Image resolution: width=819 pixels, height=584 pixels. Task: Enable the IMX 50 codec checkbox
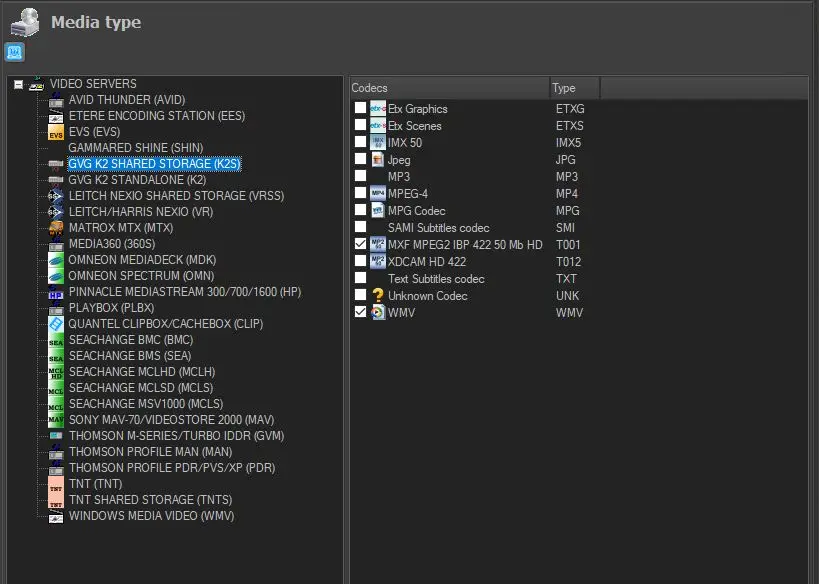(360, 143)
